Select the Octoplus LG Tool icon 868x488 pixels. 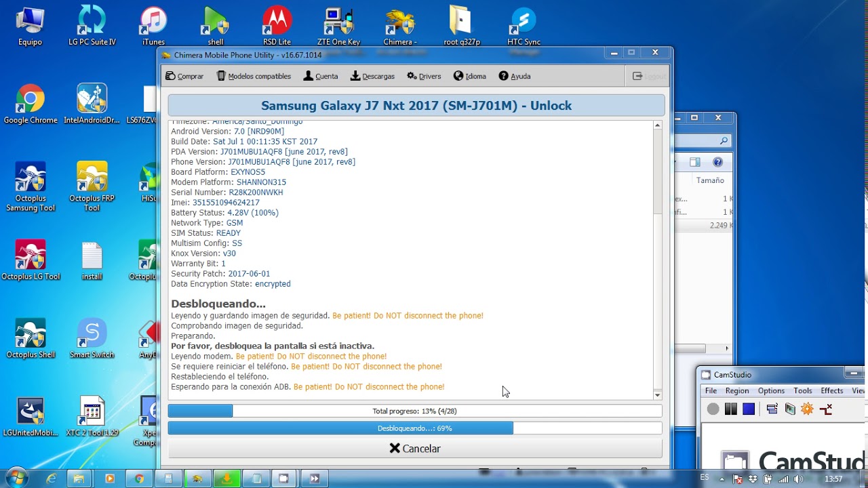click(x=31, y=260)
